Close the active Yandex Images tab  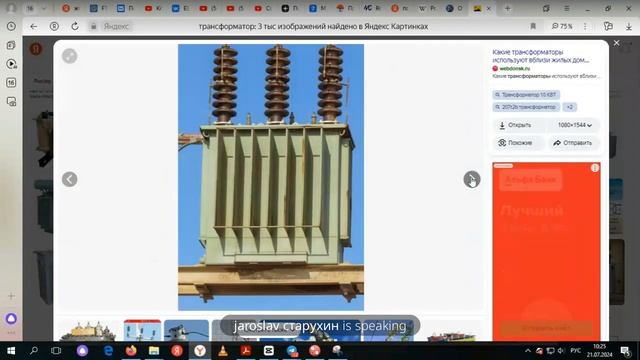pos(489,8)
